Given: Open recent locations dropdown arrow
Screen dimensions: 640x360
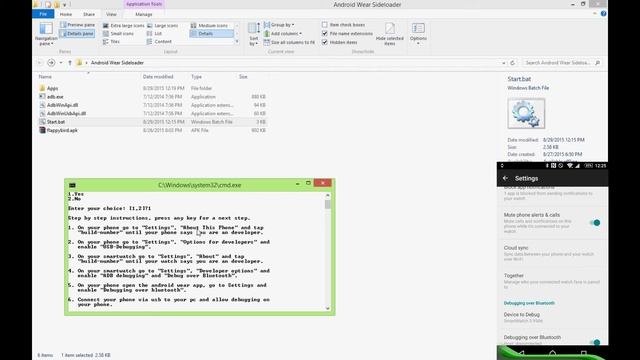Looking at the screenshot, I should click(x=61, y=63).
